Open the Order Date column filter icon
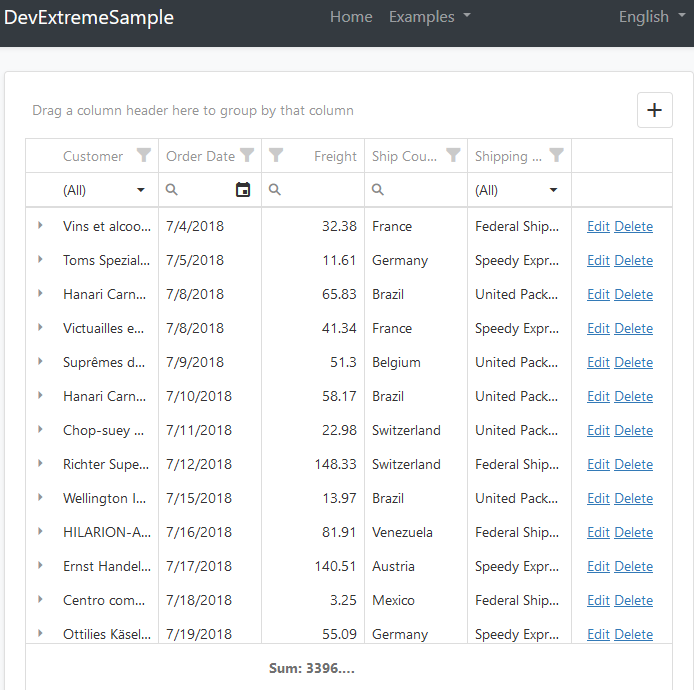 [247, 156]
